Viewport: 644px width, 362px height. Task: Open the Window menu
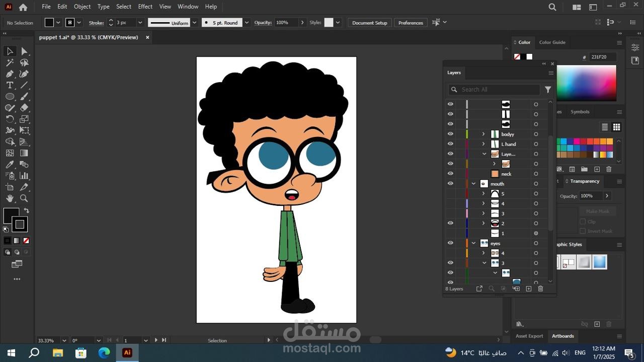coord(188,7)
